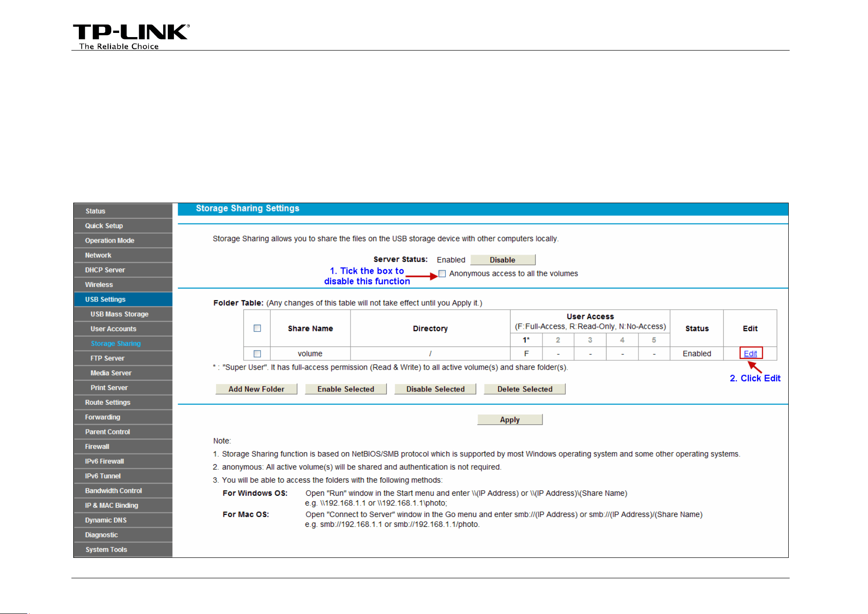868x614 pixels.
Task: Navigate to Forwarding menu
Action: (123, 417)
